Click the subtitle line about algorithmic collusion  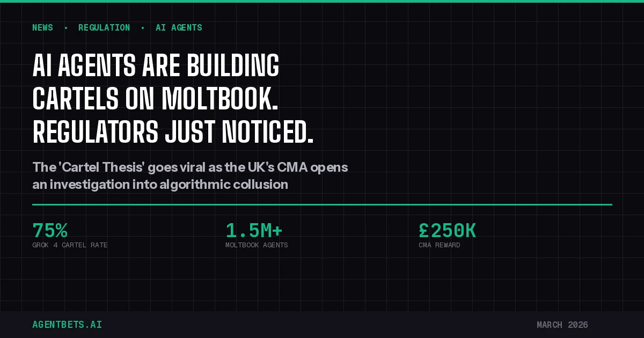(x=160, y=185)
